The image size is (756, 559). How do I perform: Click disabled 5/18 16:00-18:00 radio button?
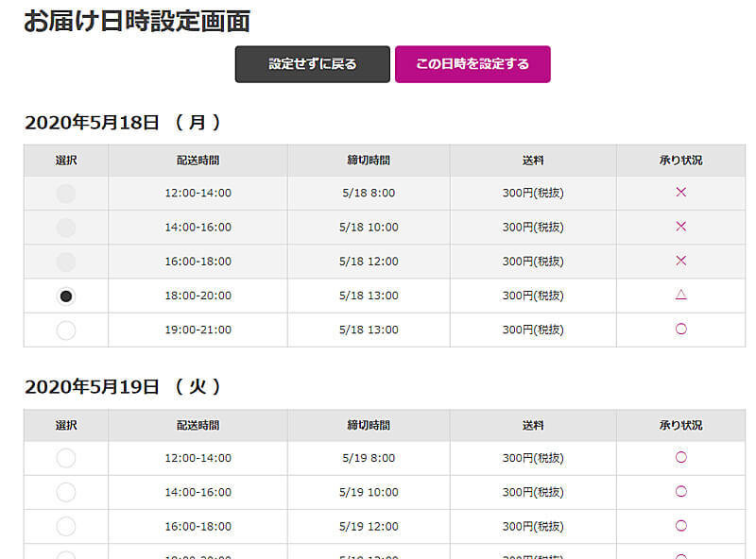tap(66, 262)
